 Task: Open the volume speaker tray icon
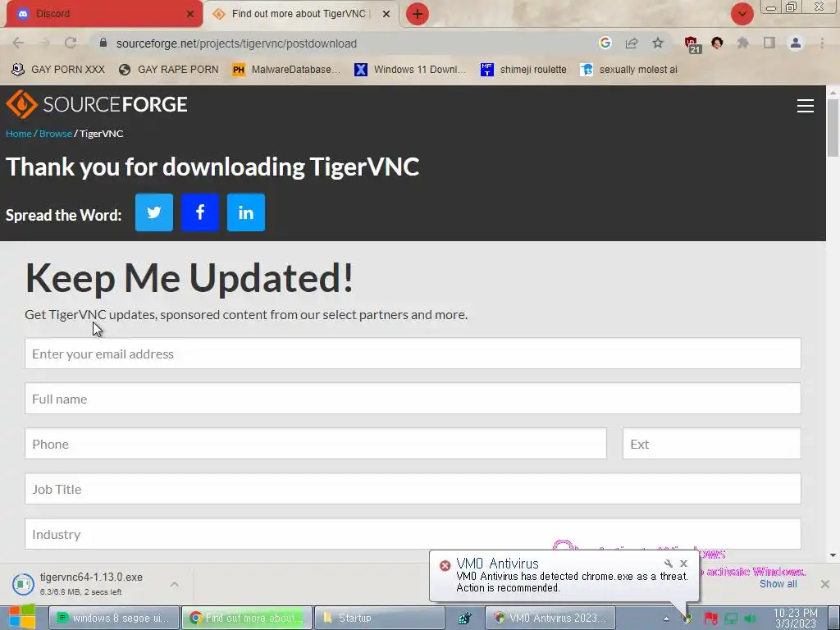(750, 619)
